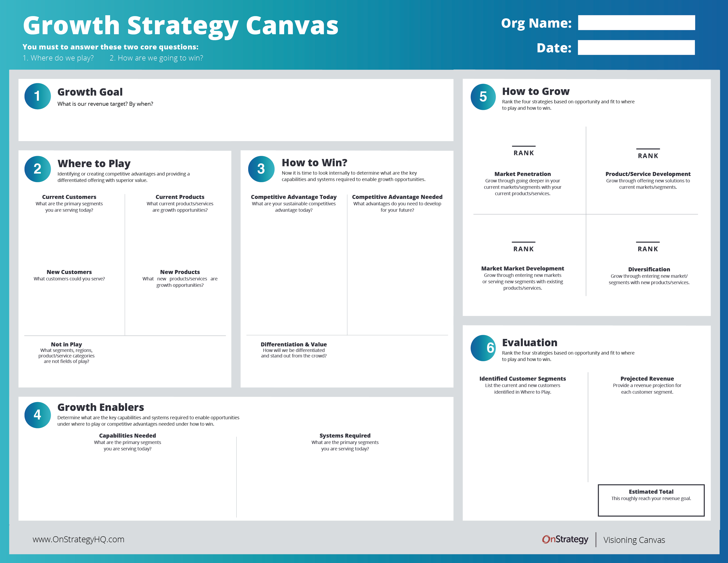Viewport: 728px width, 563px height.
Task: Click the Capabilities Needed label
Action: click(x=127, y=435)
